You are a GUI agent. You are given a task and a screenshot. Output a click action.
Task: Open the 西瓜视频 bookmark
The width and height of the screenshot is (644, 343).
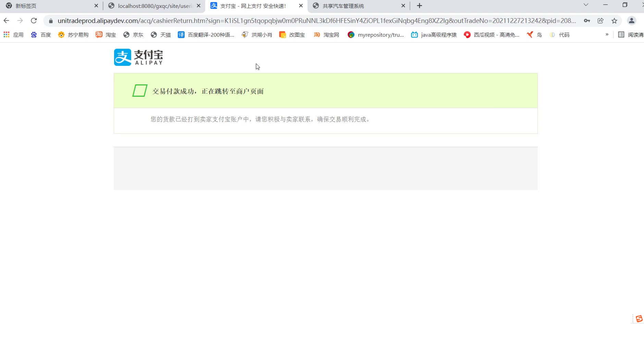(492, 35)
